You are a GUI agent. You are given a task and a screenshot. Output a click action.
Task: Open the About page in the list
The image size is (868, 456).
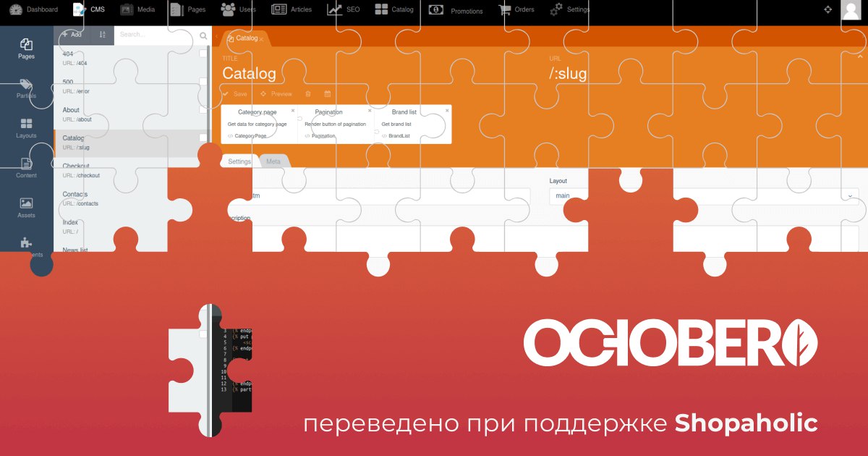pos(132,115)
